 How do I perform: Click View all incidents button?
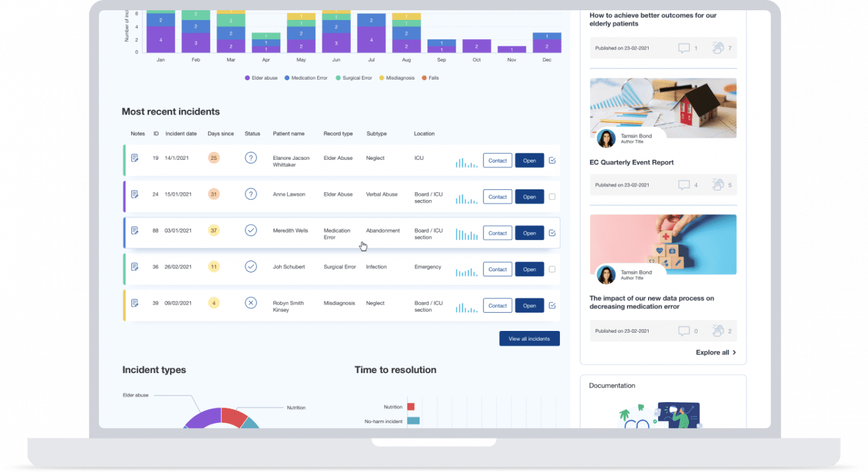point(529,339)
